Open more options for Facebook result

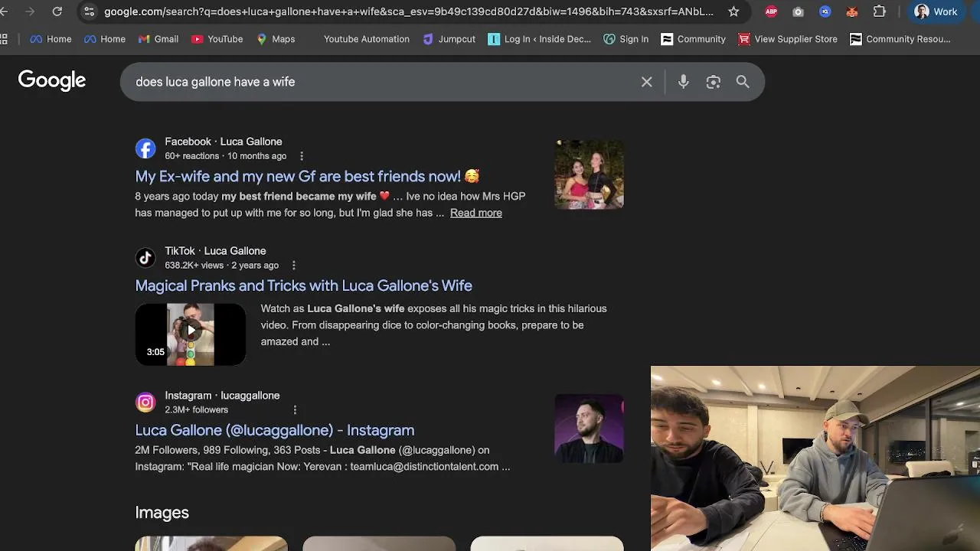click(302, 156)
